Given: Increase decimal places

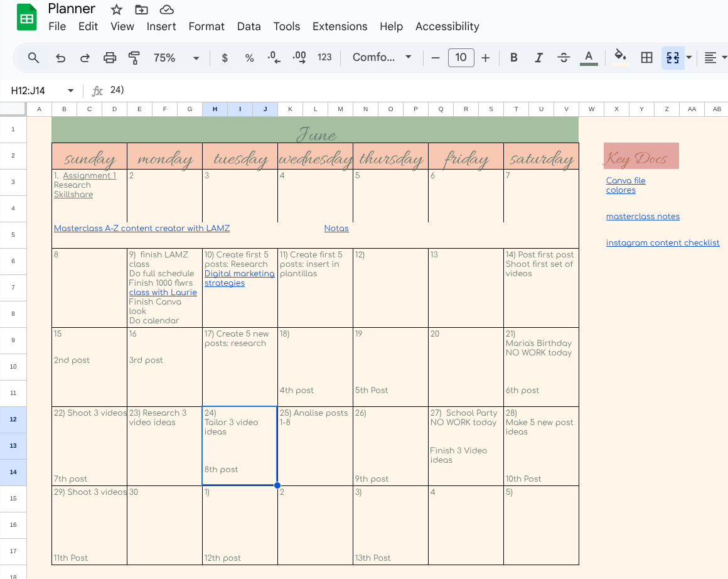Looking at the screenshot, I should point(299,58).
